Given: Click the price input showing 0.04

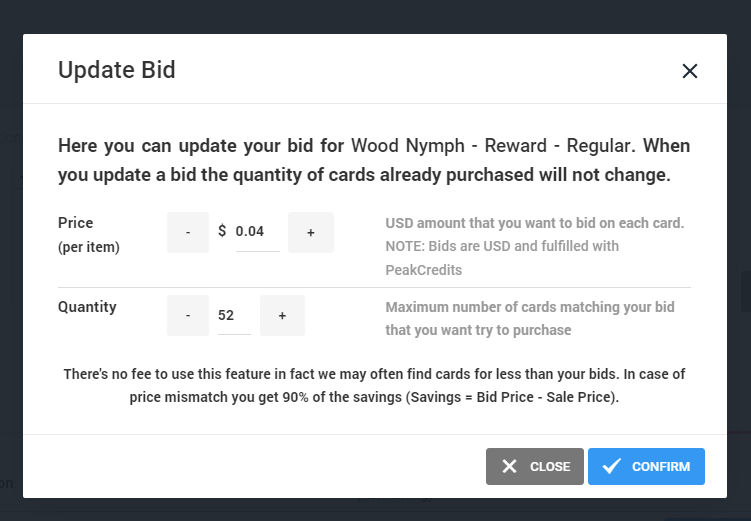Looking at the screenshot, I should [256, 232].
